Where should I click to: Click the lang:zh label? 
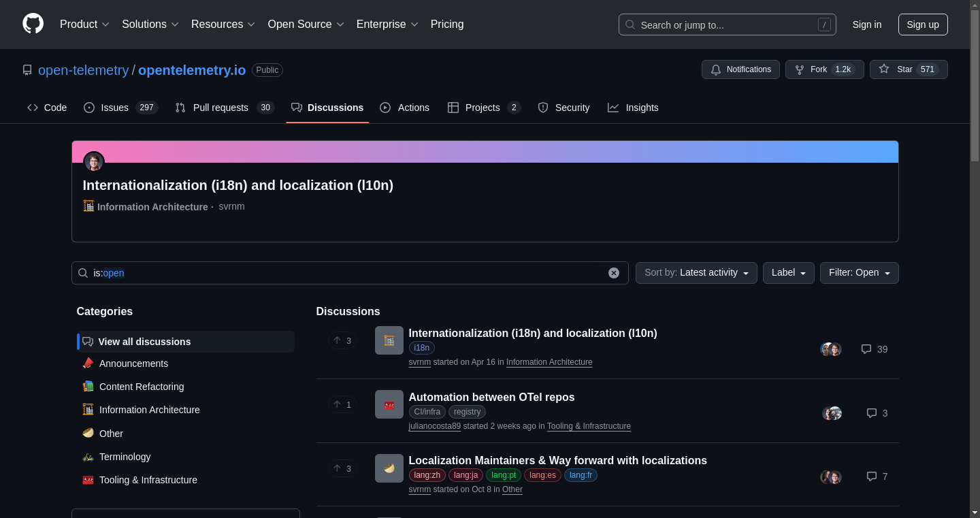[x=427, y=475]
